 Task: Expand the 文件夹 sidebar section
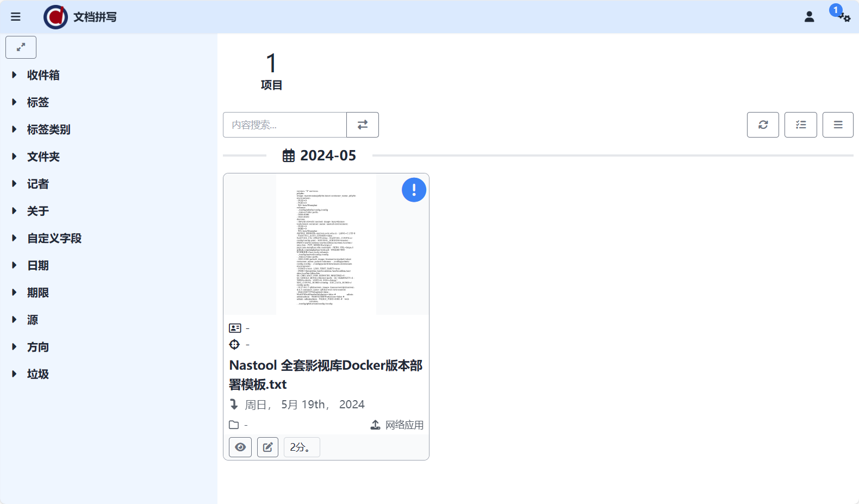[43, 157]
